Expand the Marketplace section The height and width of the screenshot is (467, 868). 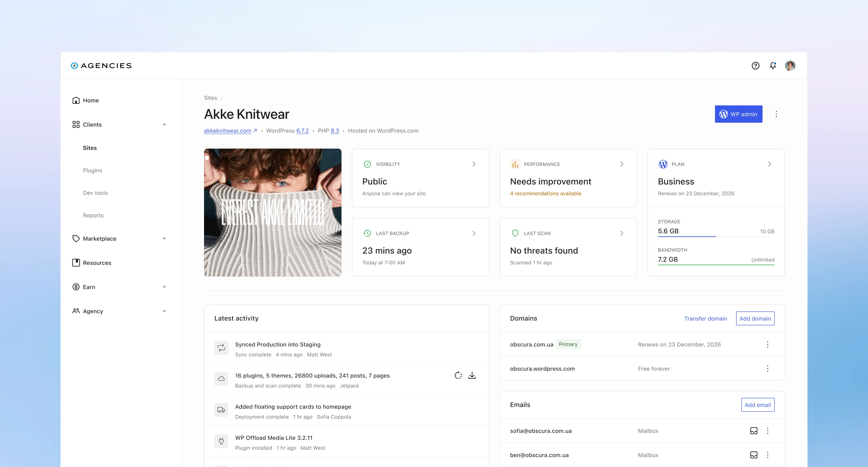click(x=164, y=238)
